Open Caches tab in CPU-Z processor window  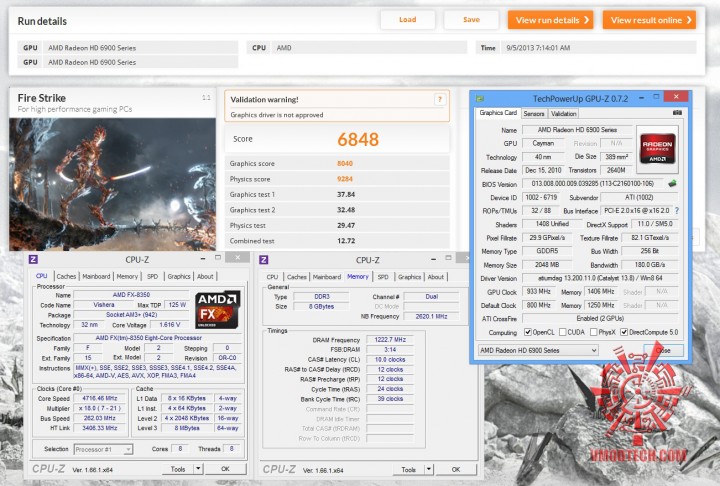pos(66,277)
